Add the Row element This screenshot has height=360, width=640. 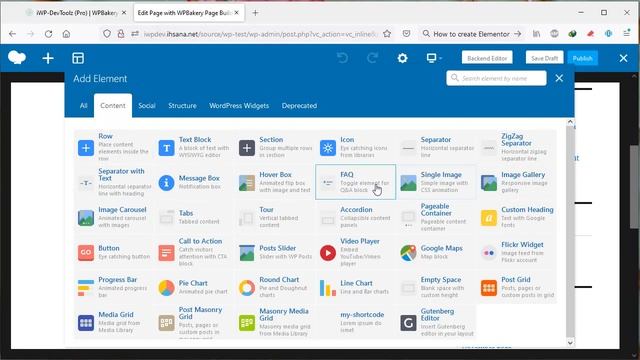pos(114,147)
